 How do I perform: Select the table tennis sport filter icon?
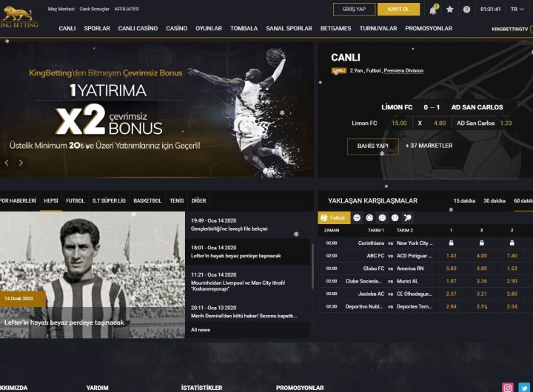408,217
